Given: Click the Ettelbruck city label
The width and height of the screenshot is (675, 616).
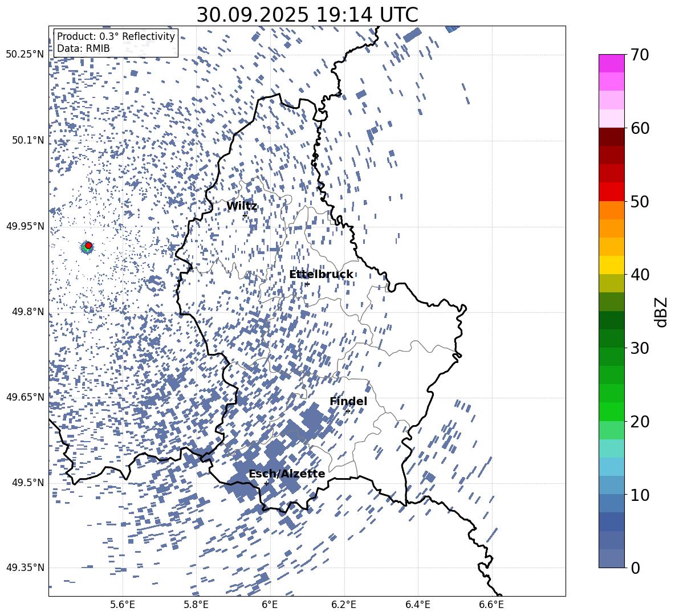Looking at the screenshot, I should 321,275.
